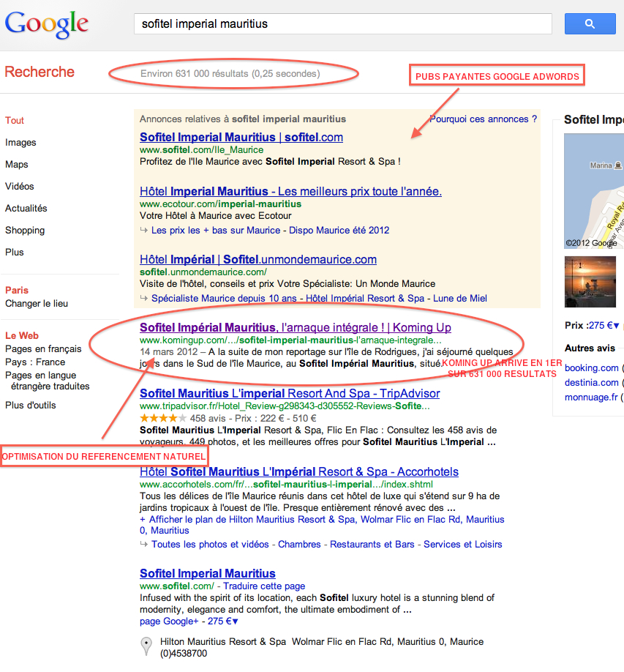Click the map pin icon beside the Hilton address
The image size is (624, 672).
pyautogui.click(x=146, y=646)
